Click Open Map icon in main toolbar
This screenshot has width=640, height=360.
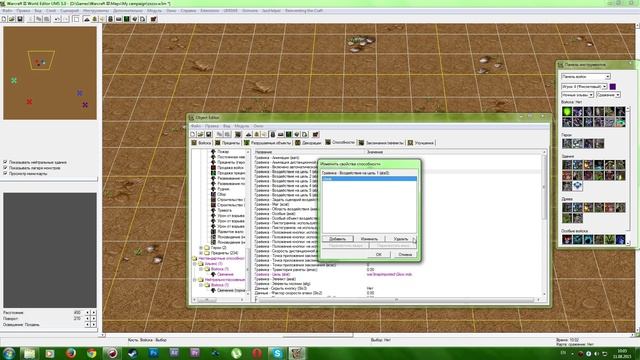click(11, 19)
